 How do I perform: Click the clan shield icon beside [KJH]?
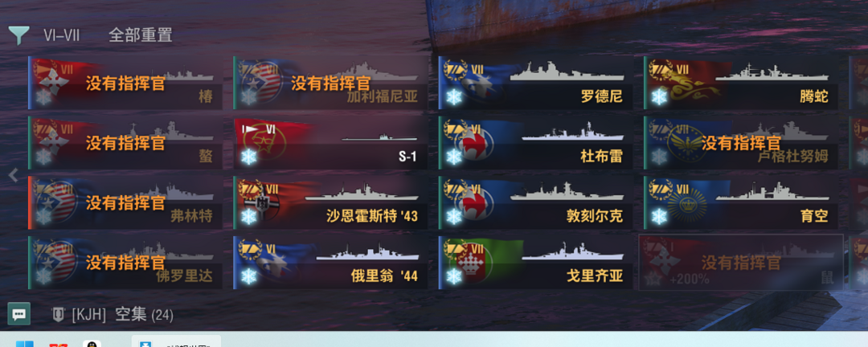tap(58, 315)
